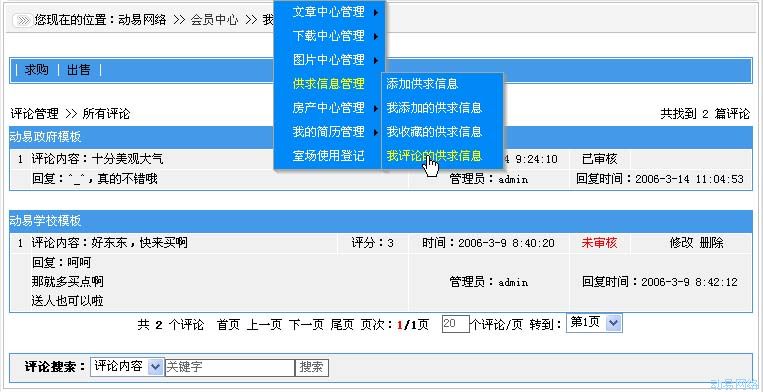Click text 回复：^_^，真的不错哦
Viewport: 763px width, 392px height.
coord(95,179)
